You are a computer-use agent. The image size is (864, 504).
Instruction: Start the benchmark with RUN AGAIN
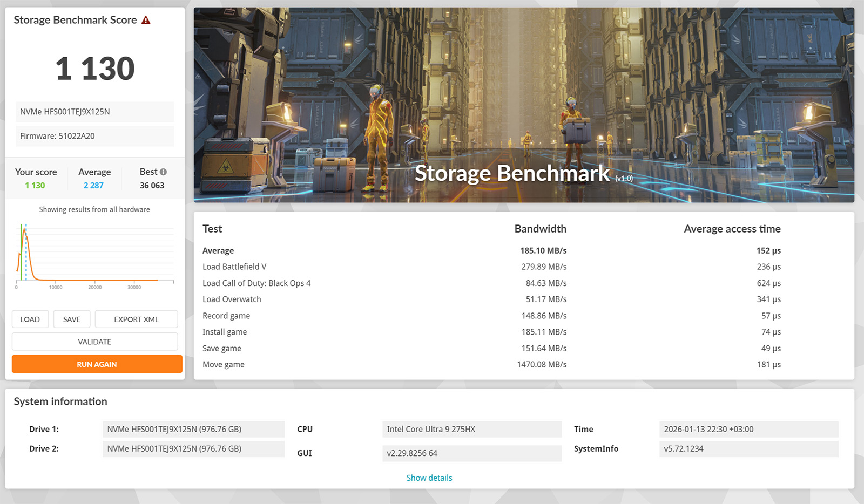pos(97,364)
